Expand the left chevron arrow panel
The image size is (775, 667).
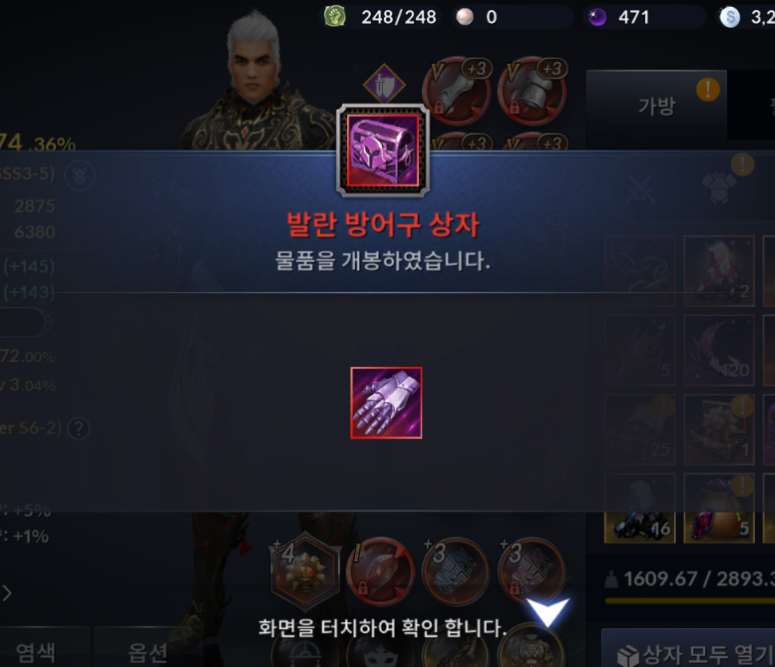click(6, 593)
